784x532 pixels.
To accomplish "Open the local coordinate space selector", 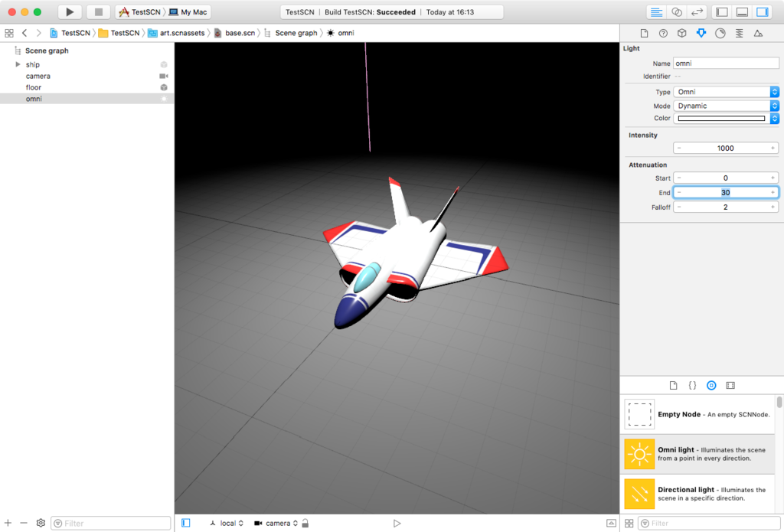I will click(x=227, y=523).
